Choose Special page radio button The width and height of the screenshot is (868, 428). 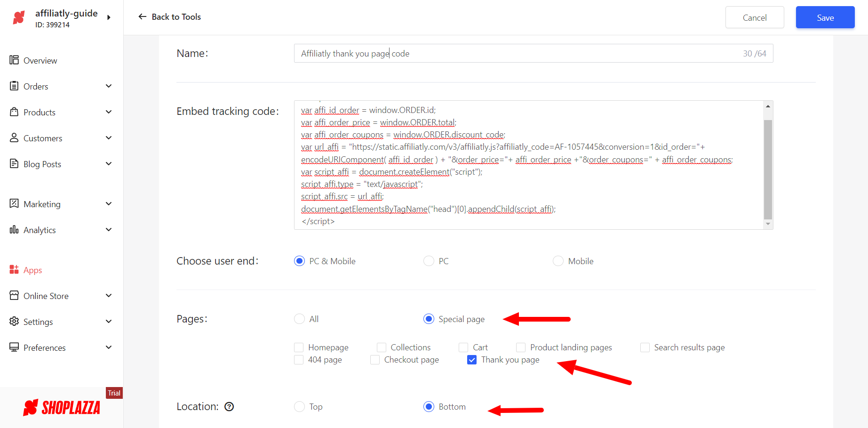(429, 319)
